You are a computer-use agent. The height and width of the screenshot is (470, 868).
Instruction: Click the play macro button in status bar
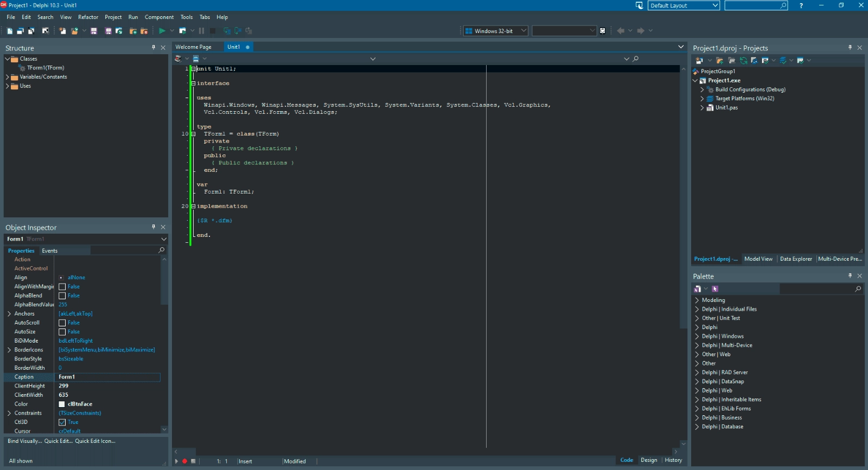[176, 461]
